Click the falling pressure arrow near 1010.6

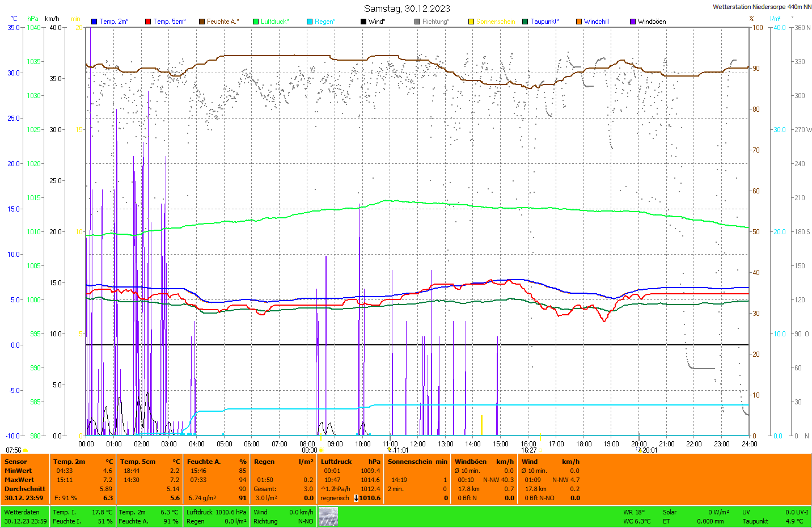point(356,498)
